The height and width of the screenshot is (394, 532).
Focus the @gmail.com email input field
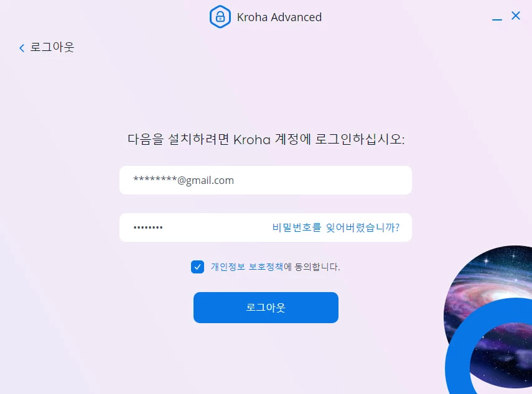[265, 180]
